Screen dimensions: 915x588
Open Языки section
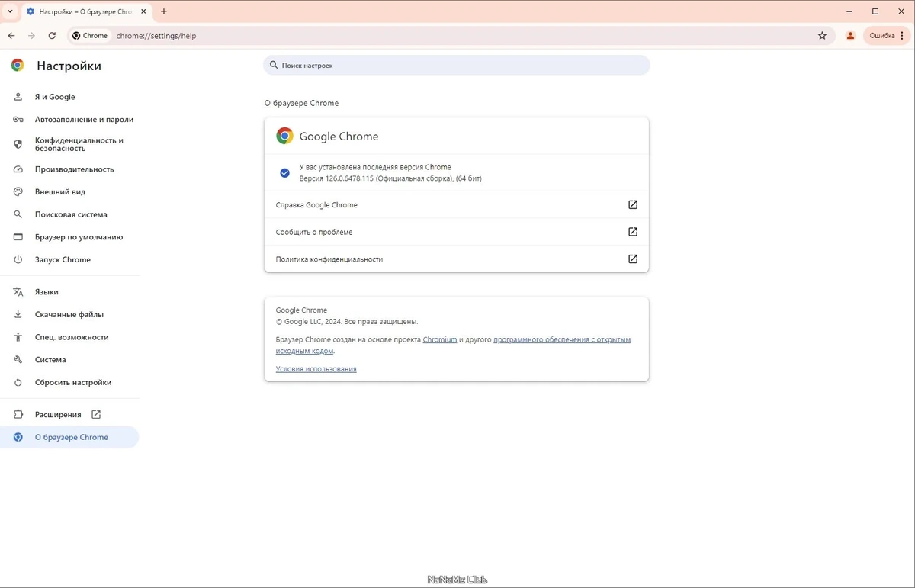pyautogui.click(x=69, y=292)
